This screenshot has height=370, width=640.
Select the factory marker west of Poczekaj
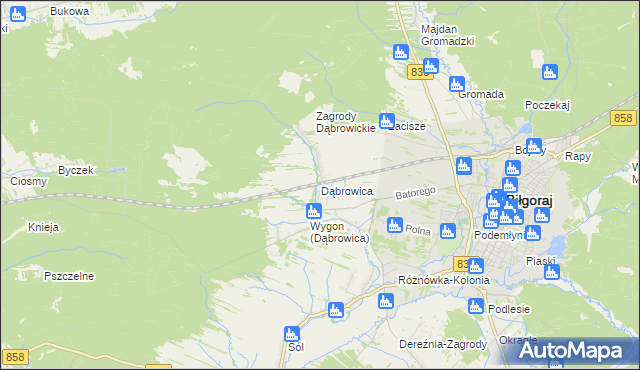[x=550, y=72]
